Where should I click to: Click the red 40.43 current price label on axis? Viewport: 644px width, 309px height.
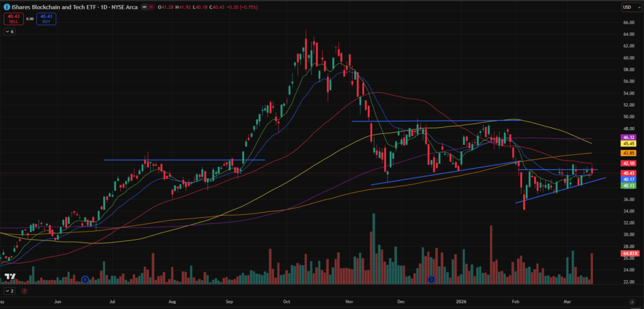coord(630,173)
